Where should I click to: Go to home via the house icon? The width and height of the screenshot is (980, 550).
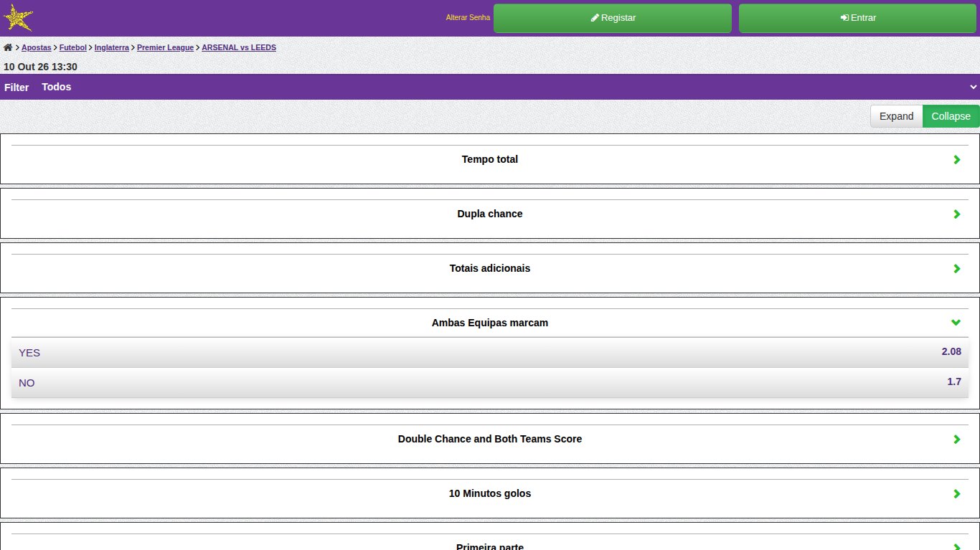point(8,47)
